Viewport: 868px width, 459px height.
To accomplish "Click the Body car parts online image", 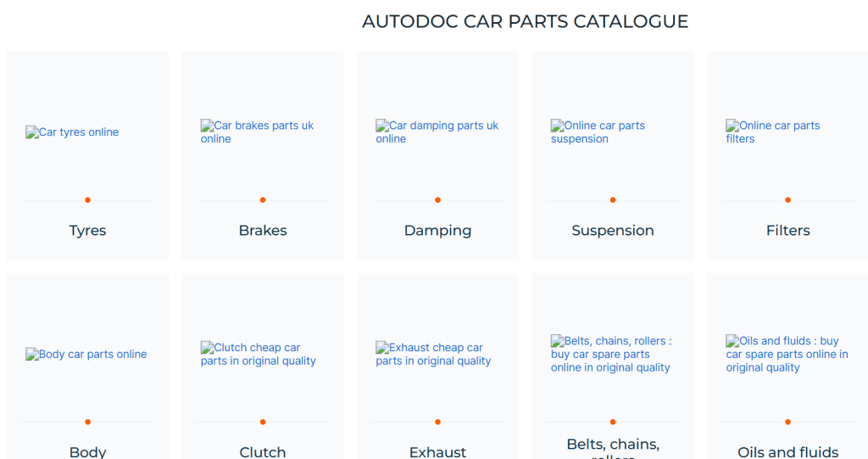I will click(86, 355).
